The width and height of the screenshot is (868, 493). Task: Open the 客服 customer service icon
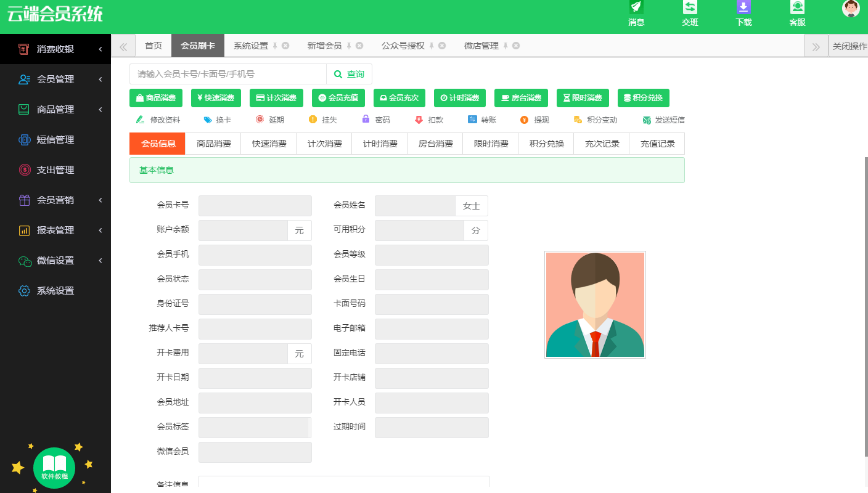798,7
